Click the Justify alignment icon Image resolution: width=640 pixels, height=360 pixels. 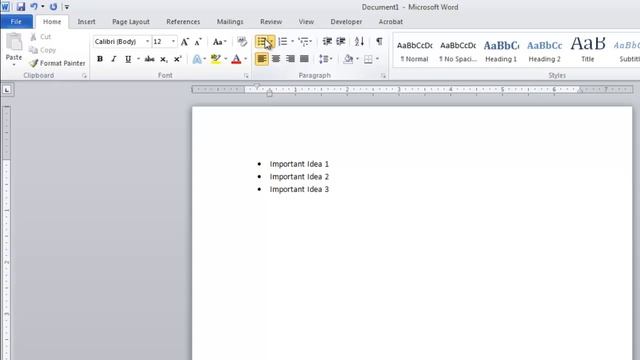(x=304, y=59)
